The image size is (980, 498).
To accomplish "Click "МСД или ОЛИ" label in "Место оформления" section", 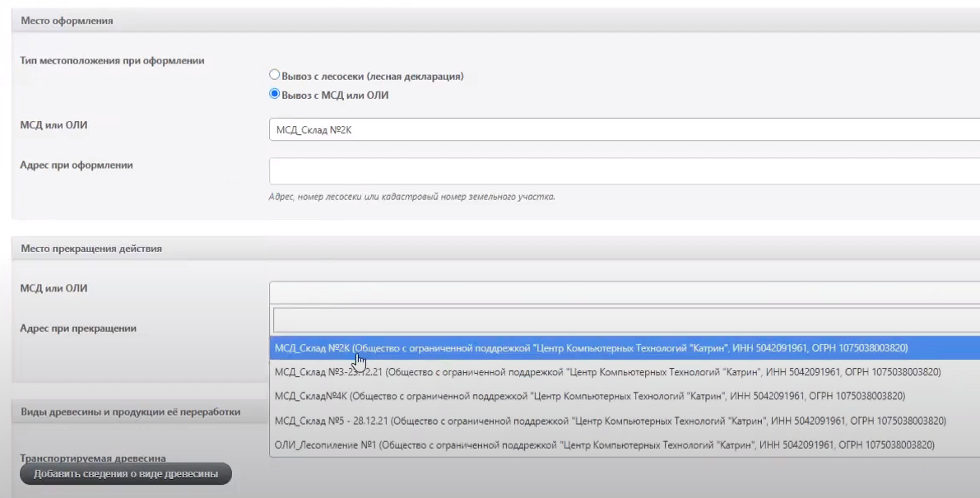I will click(53, 125).
